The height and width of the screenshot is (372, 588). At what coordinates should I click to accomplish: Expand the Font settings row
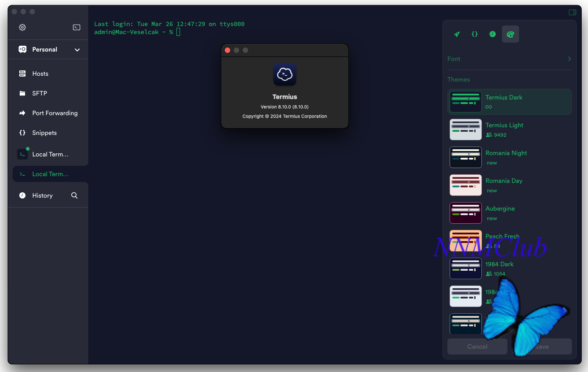click(510, 59)
